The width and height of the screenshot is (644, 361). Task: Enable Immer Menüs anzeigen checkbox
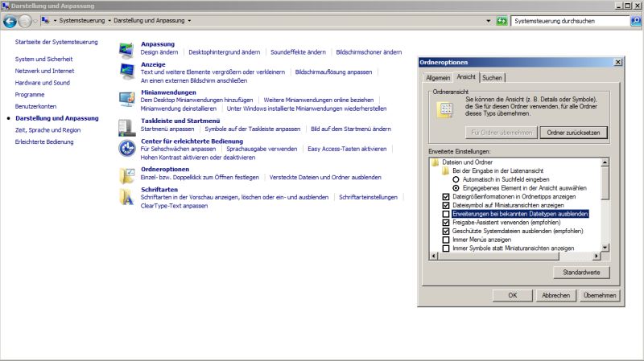click(x=446, y=240)
